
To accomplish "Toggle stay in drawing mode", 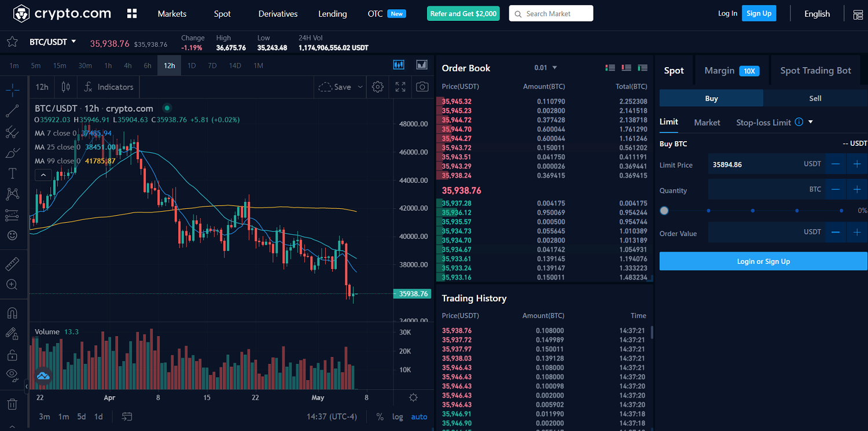I will tap(12, 334).
